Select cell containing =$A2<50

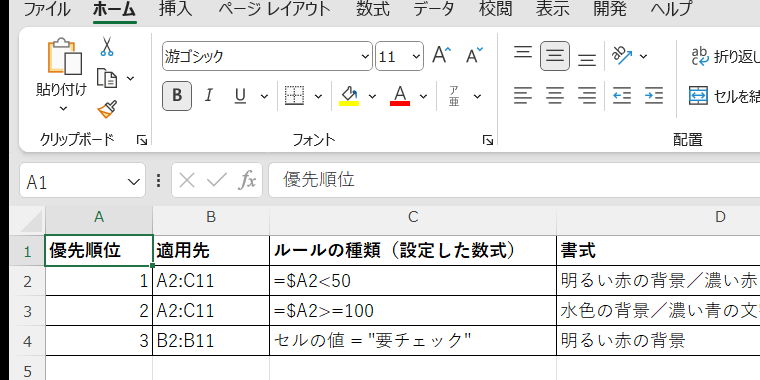pyautogui.click(x=412, y=281)
